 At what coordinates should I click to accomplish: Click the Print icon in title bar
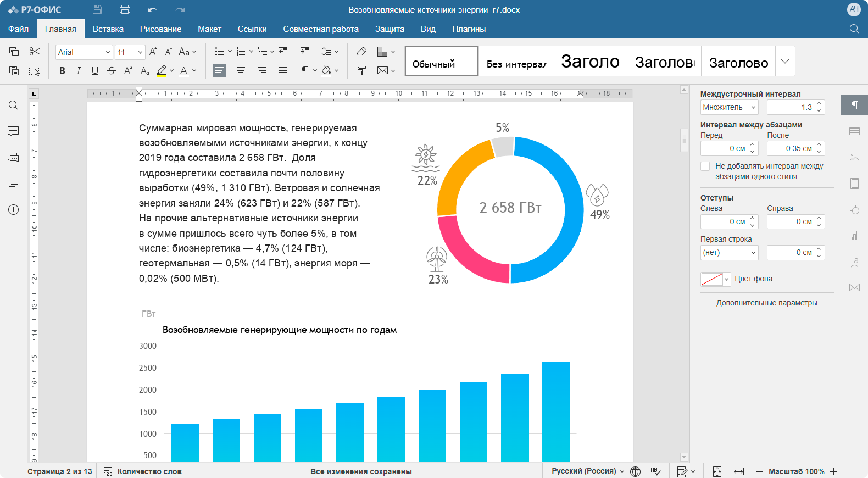coord(125,9)
